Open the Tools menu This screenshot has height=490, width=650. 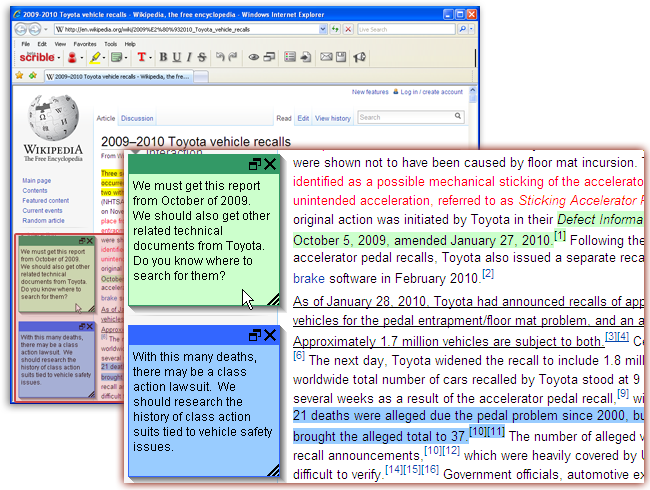(110, 44)
